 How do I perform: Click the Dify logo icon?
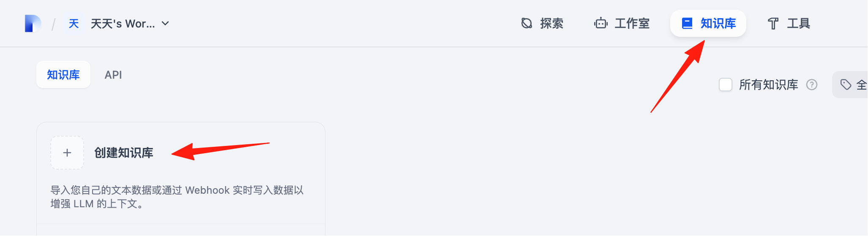click(x=33, y=23)
